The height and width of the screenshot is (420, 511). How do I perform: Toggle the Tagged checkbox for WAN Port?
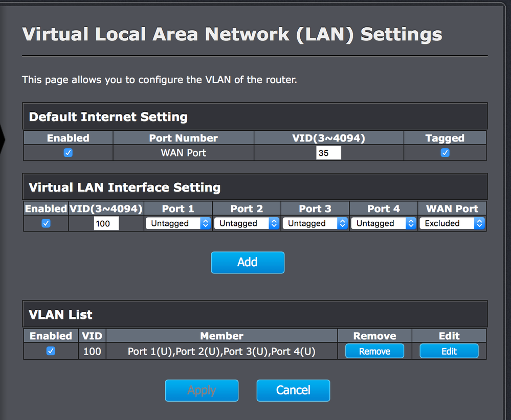(445, 153)
